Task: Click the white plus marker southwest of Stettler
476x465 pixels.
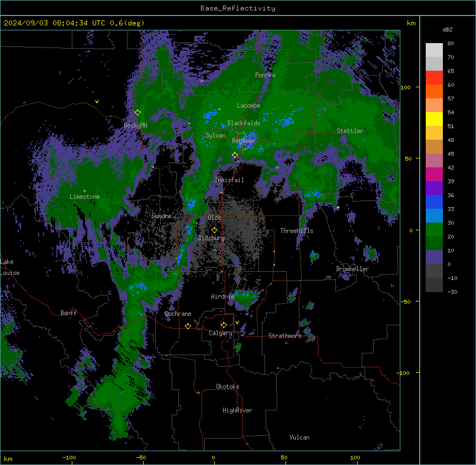Action: coord(338,208)
